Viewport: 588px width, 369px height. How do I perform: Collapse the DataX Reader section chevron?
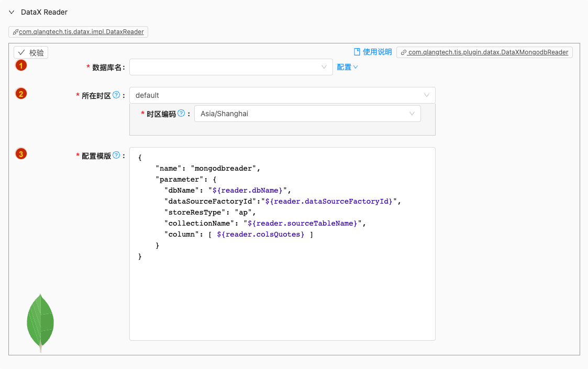pyautogui.click(x=12, y=12)
